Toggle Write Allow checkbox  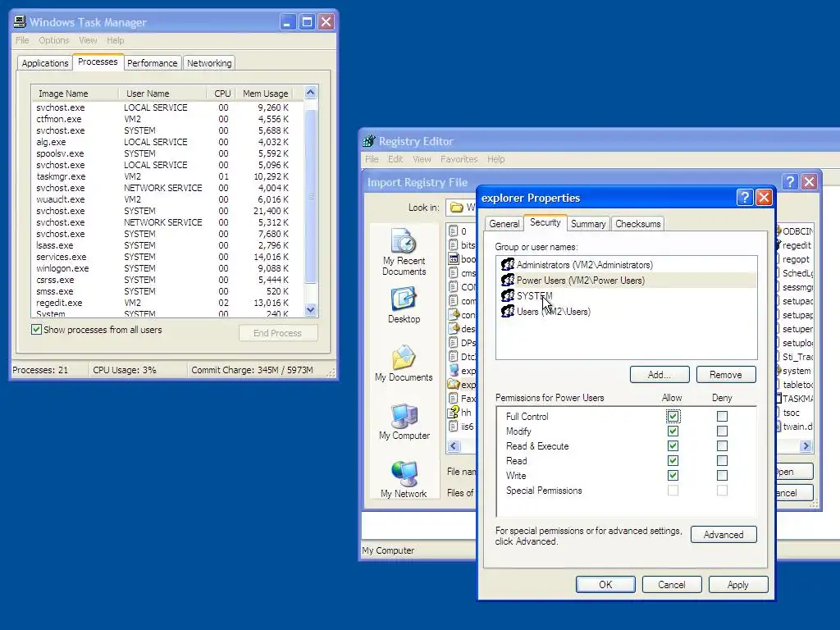click(673, 475)
